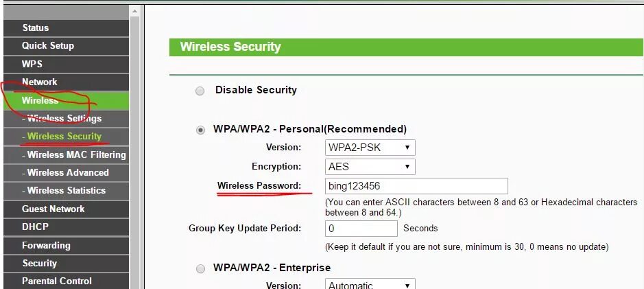644x289 pixels.
Task: Select the Disable Security radio button
Action: 200,91
